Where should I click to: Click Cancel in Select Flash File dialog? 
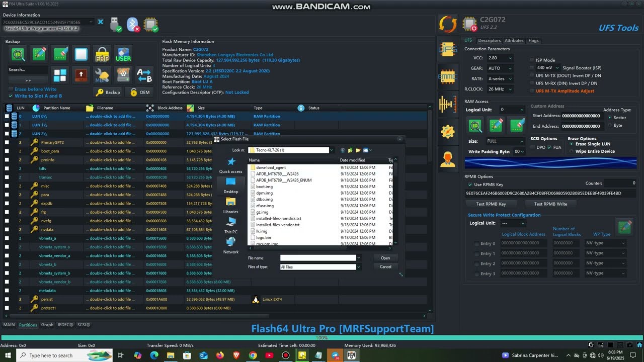pyautogui.click(x=385, y=267)
